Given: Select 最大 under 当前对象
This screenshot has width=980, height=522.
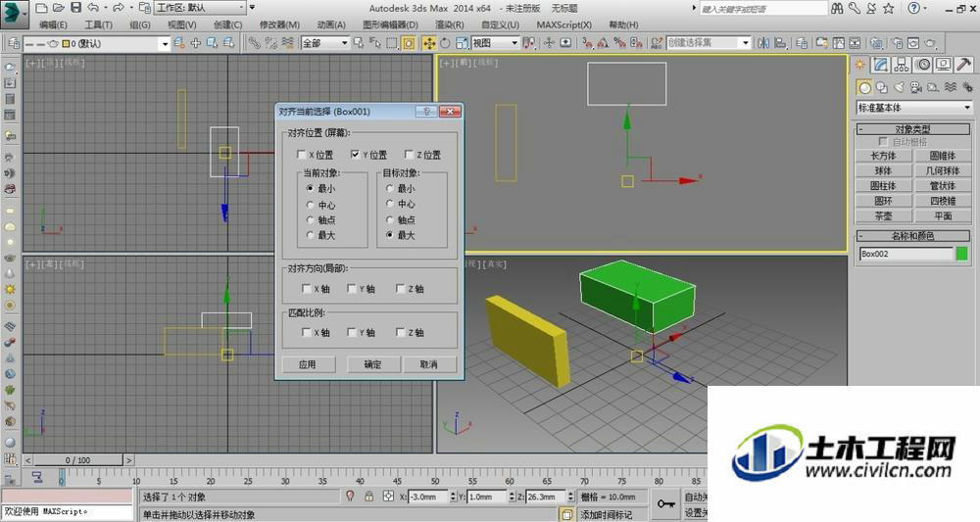Looking at the screenshot, I should tap(310, 235).
